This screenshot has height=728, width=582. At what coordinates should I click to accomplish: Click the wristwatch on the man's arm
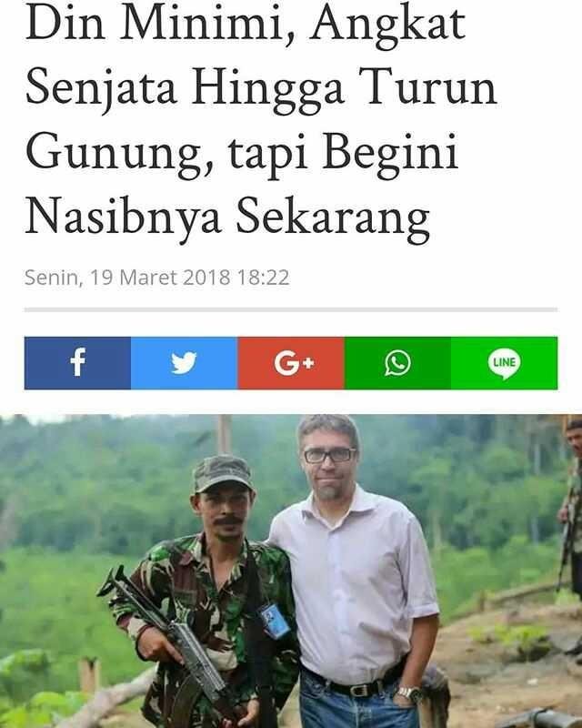(x=408, y=694)
